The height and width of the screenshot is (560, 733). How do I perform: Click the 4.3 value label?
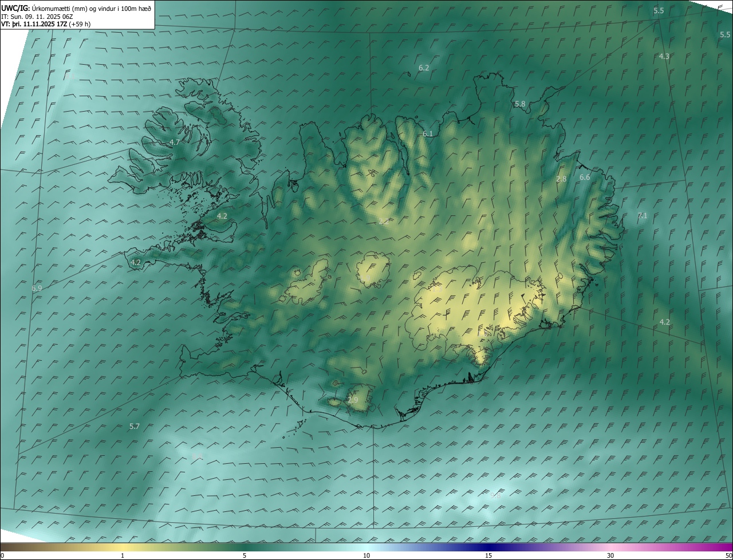(x=664, y=56)
